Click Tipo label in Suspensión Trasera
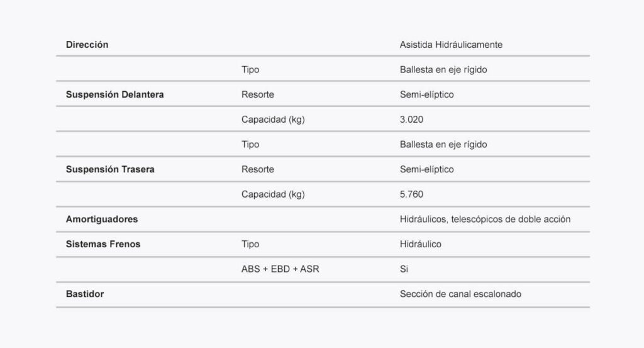 coord(250,145)
